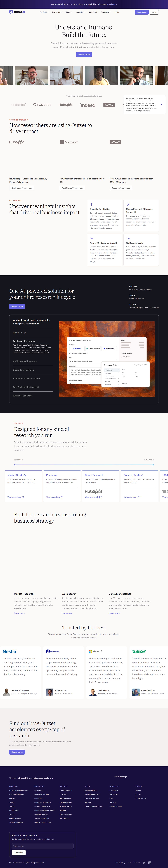Click the newsletter Subscribe button
168x868 pixels.
[19, 852]
